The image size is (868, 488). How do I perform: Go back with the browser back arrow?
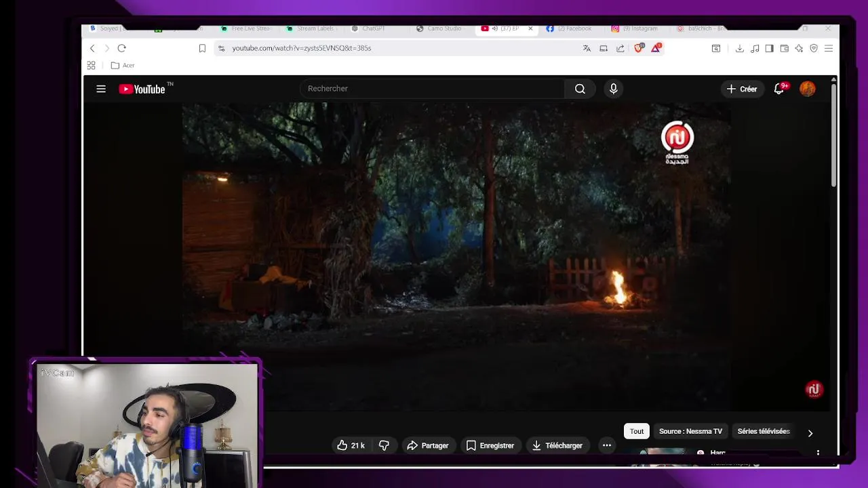pyautogui.click(x=92, y=48)
